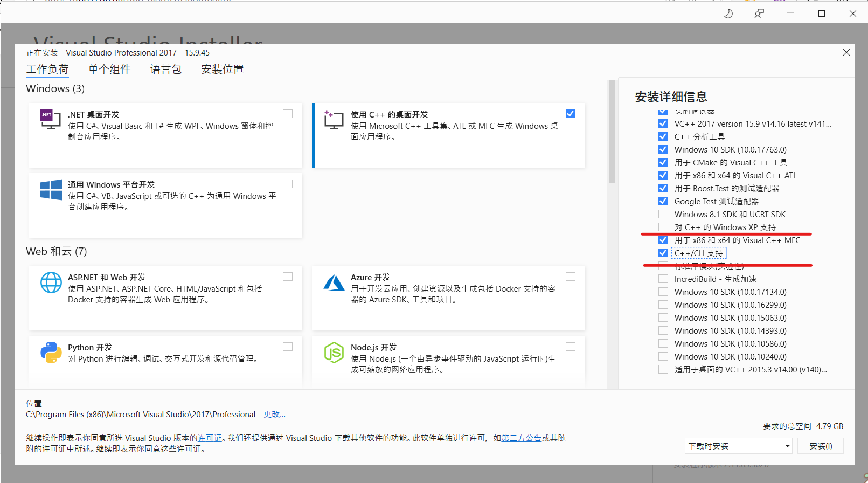The width and height of the screenshot is (868, 483).
Task: Uncheck 用于 x86 和 x64 的 Visual C++ MFC
Action: 663,240
